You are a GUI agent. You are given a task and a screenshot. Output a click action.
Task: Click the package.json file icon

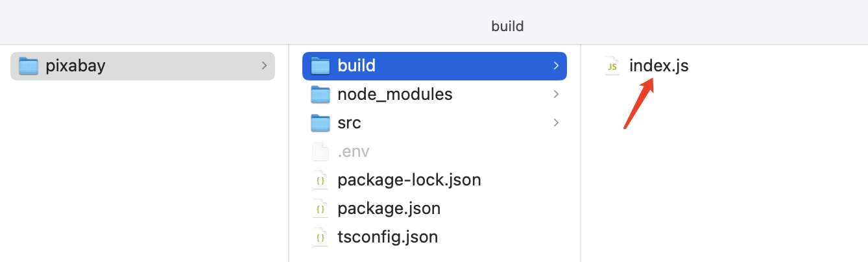tap(320, 209)
